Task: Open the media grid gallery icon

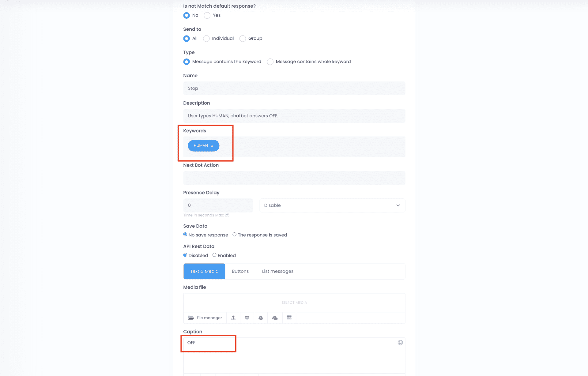Action: (289, 318)
